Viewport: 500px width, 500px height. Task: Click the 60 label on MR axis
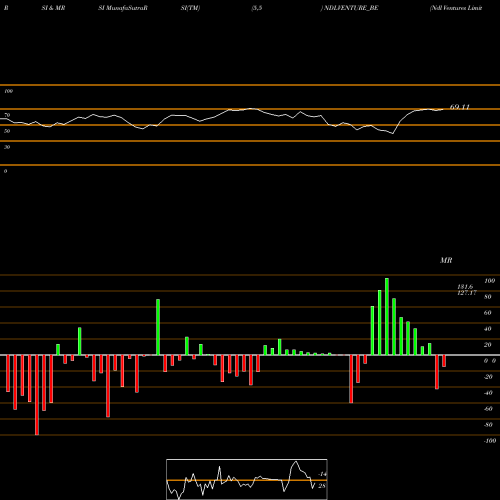pyautogui.click(x=488, y=313)
